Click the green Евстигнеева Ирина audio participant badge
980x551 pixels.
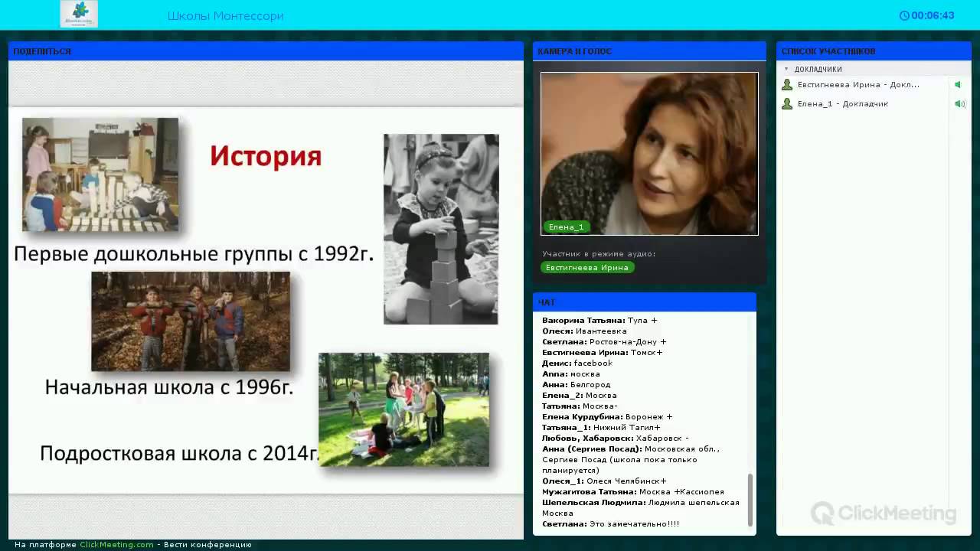[x=587, y=267]
